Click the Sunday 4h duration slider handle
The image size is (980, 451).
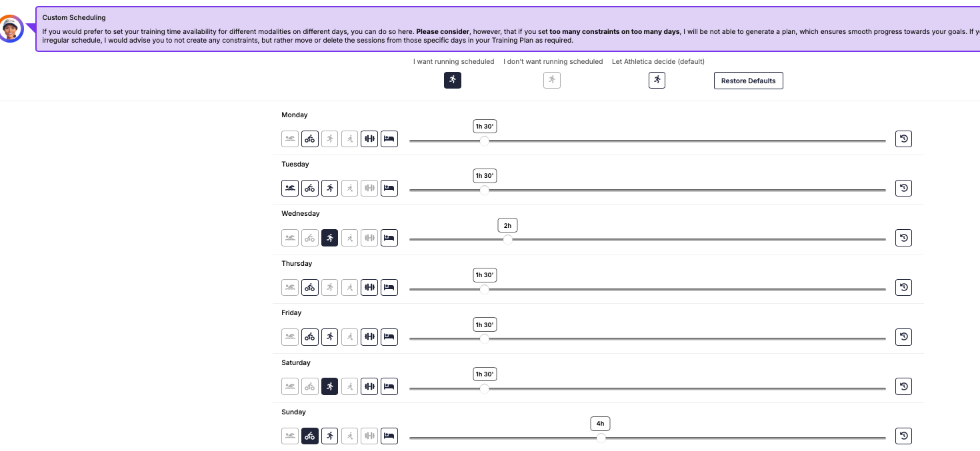tap(601, 438)
